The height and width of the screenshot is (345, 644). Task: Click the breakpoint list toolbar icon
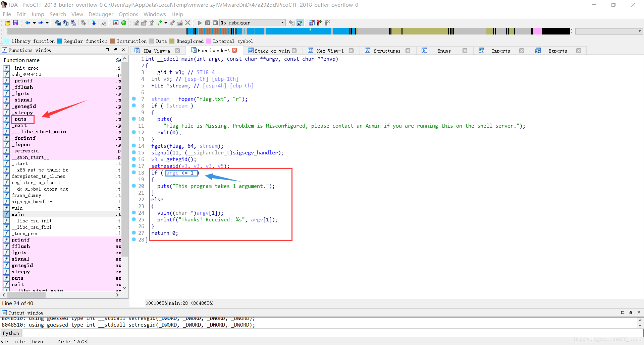pyautogui.click(x=312, y=23)
